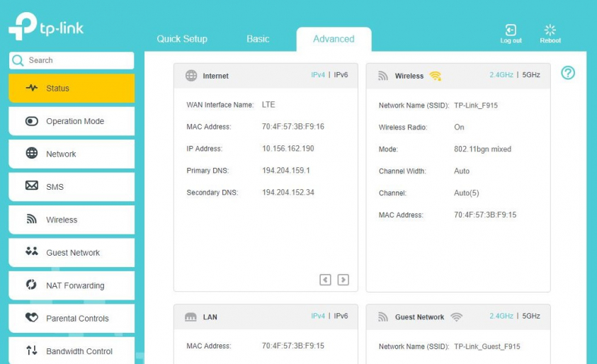Switch Guest Network panel to 5GHz

(x=530, y=317)
